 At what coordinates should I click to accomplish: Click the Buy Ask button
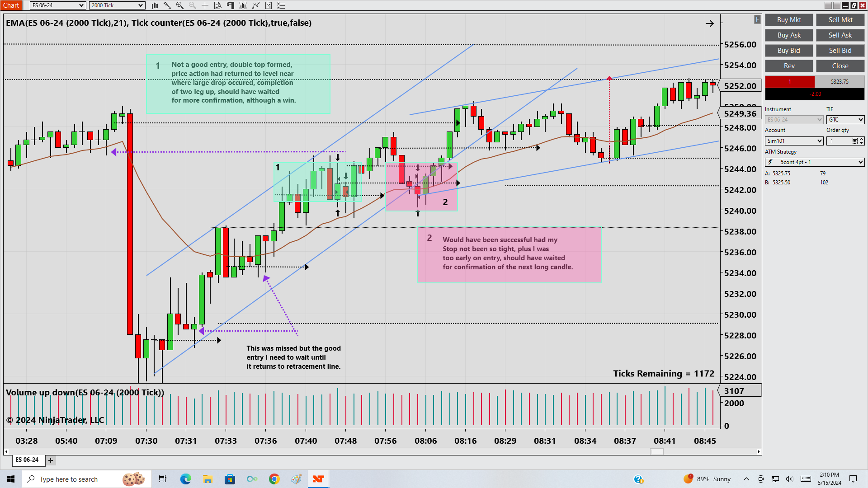(789, 35)
